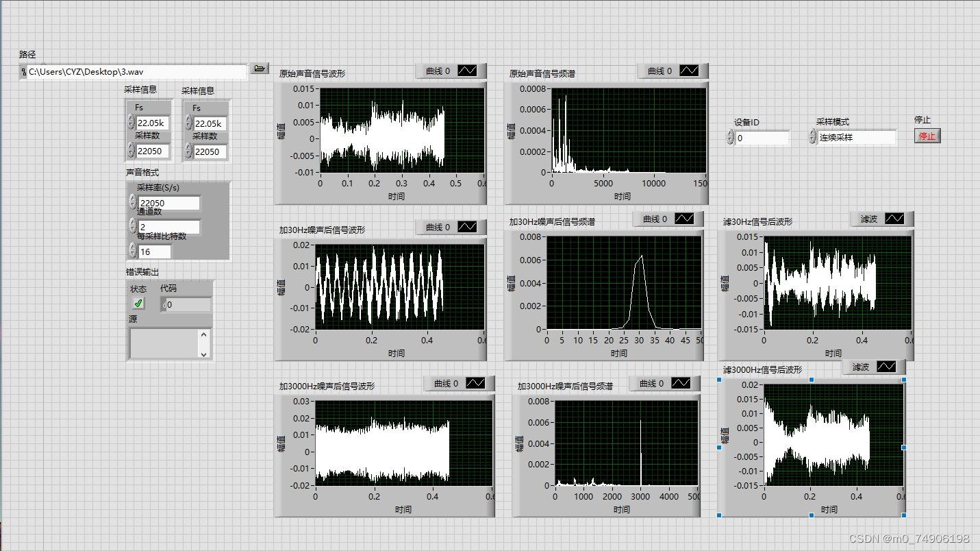Click the 采样率(S/s) value field 22050
This screenshot has height=551, width=980.
coord(168,203)
